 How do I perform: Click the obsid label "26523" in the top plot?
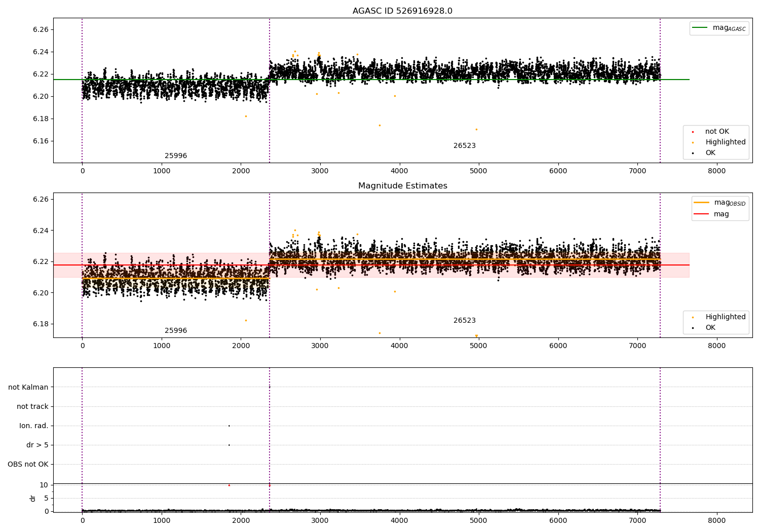465,146
